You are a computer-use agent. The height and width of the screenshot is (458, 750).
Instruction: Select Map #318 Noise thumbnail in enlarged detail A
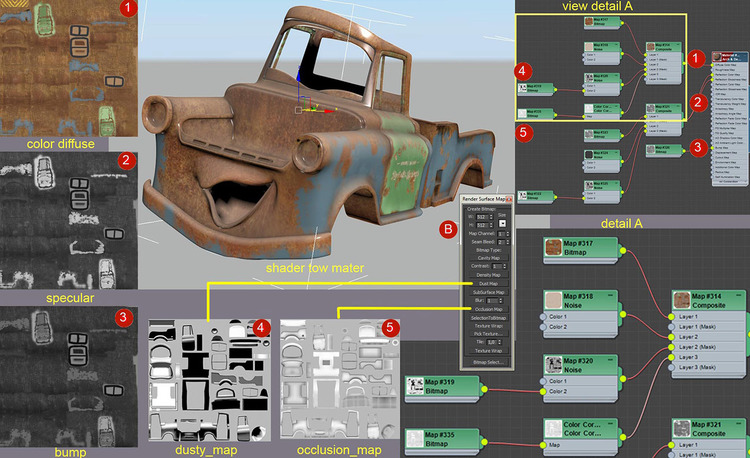(553, 300)
